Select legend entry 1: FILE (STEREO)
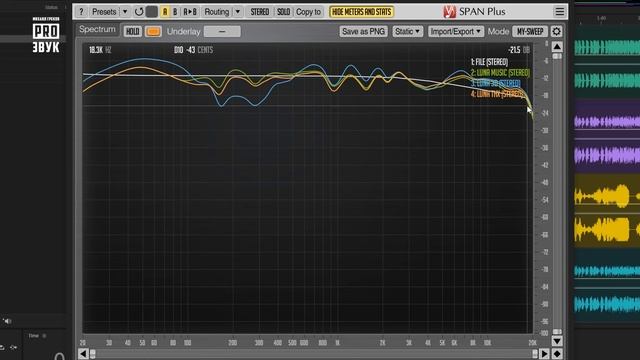Screen dimensions: 640x360 [489, 62]
